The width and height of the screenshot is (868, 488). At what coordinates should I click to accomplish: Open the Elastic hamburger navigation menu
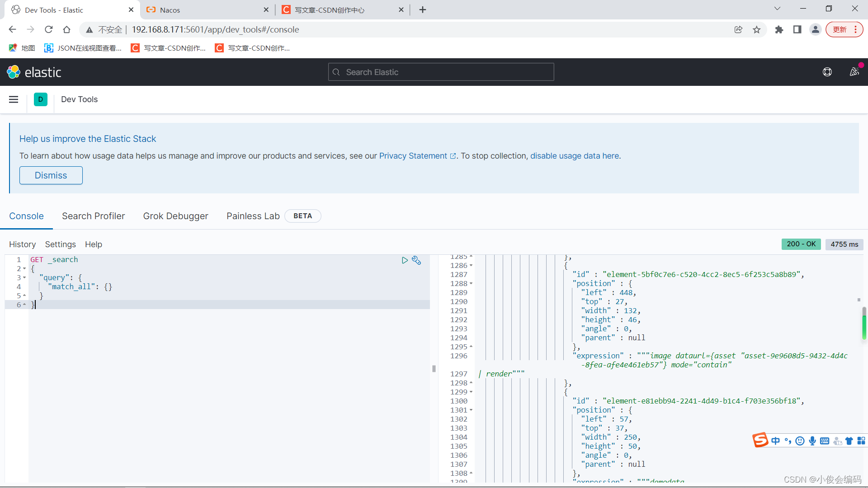coord(13,99)
